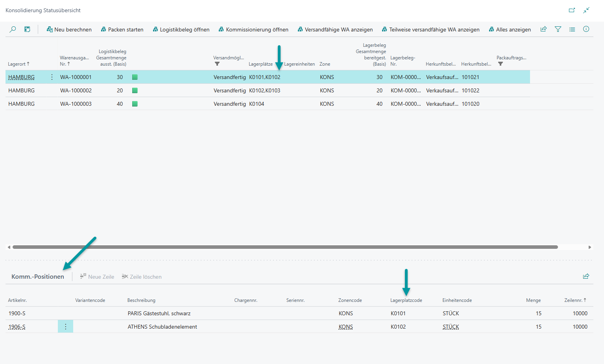Screen dimensions: 604x364
Task: Open Warenausga... Nr. column header menu
Action: 74,61
